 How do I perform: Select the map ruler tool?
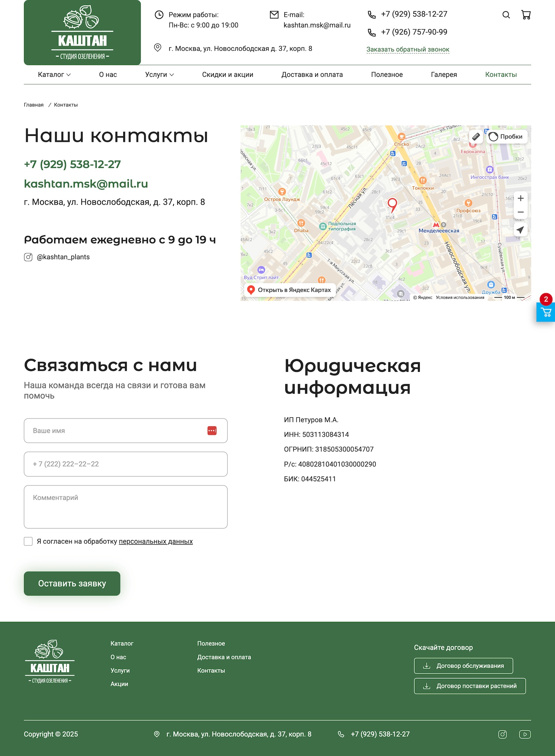pos(476,136)
